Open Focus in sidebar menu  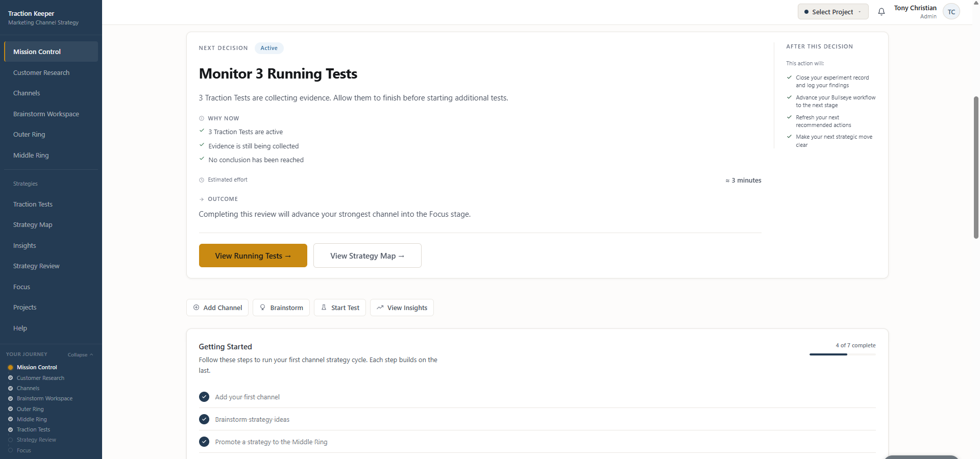51,287
